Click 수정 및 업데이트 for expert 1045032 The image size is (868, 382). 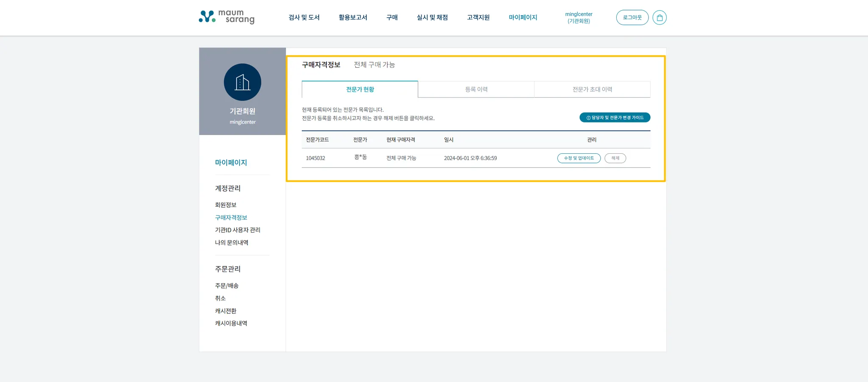579,158
